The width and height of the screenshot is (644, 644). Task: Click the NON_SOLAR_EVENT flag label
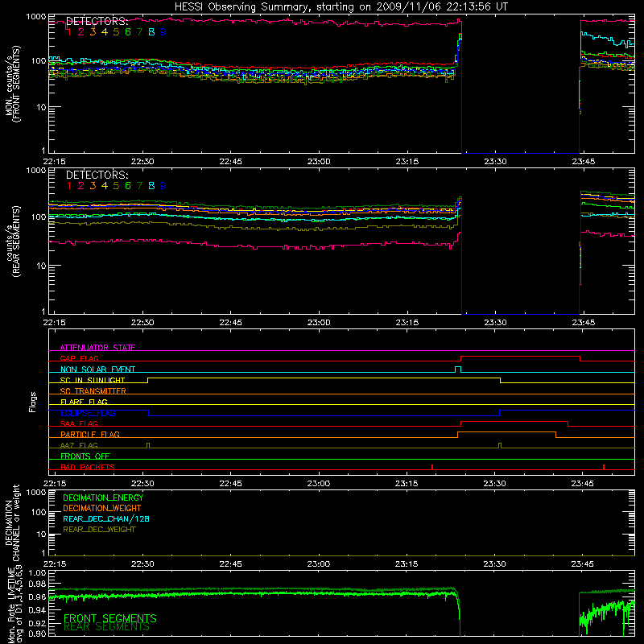pos(97,369)
